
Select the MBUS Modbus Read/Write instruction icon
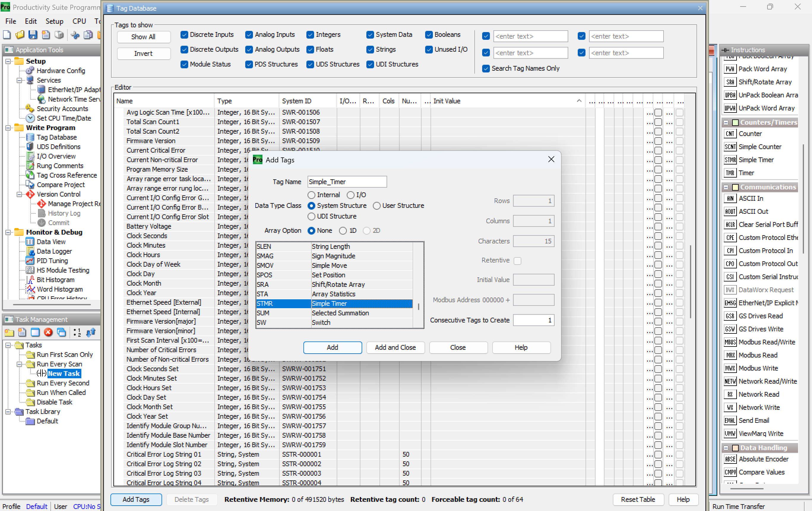(x=730, y=342)
